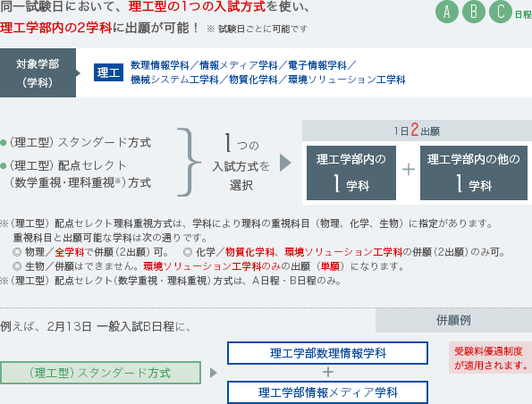Click the pink 受験料優遇制度 notice
Viewport: 532px width, 404px height.
(x=491, y=358)
